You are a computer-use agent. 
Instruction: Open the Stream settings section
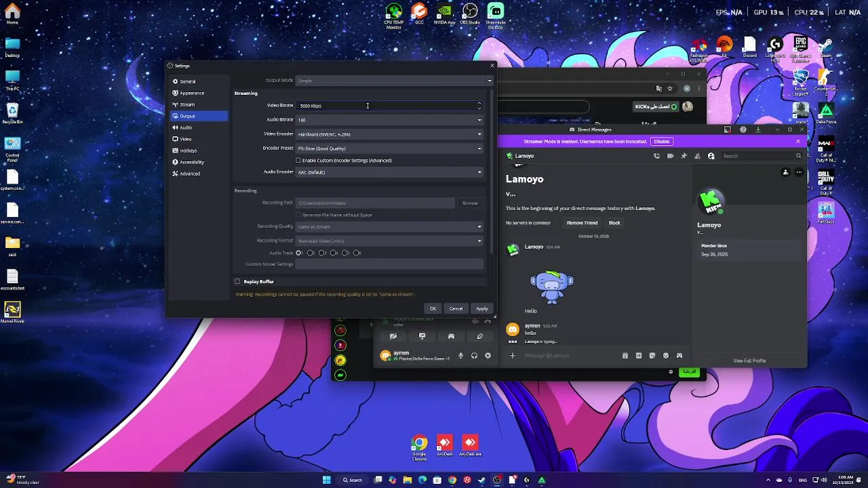(x=199, y=104)
